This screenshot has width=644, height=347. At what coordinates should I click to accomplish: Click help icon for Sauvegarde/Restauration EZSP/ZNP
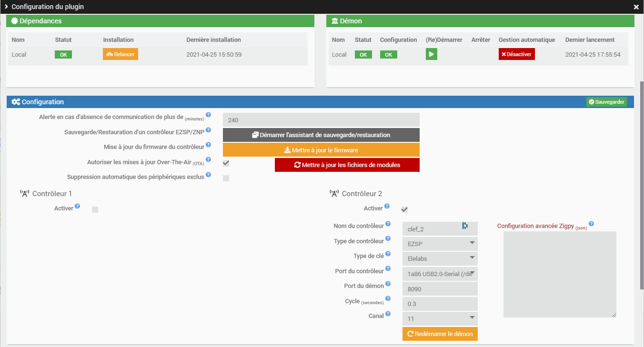click(x=208, y=130)
